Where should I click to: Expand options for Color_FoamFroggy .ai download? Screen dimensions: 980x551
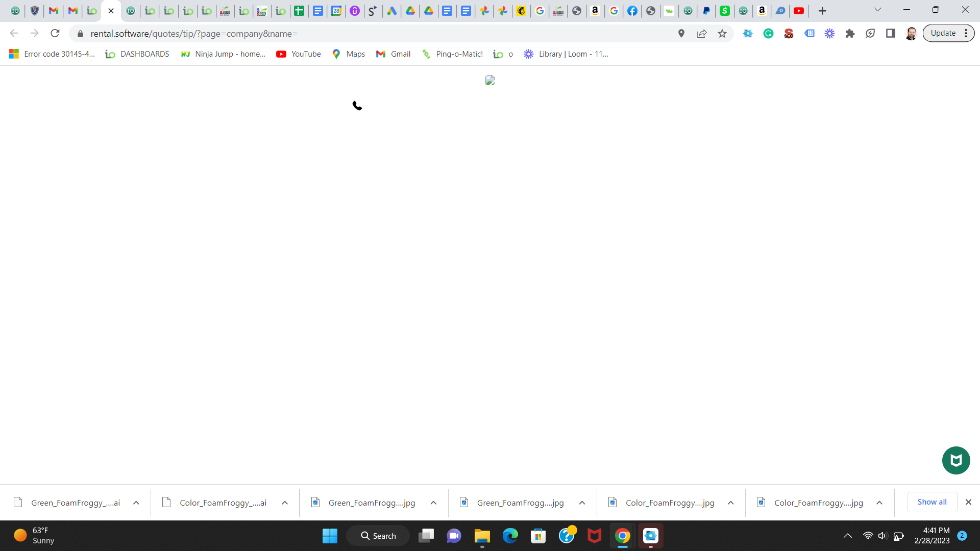pos(285,503)
